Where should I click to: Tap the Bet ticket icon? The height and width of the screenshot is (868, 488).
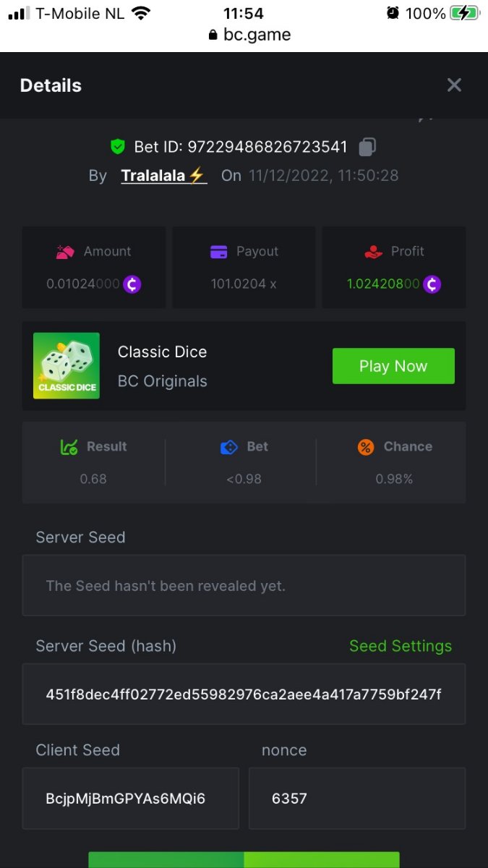coord(228,447)
